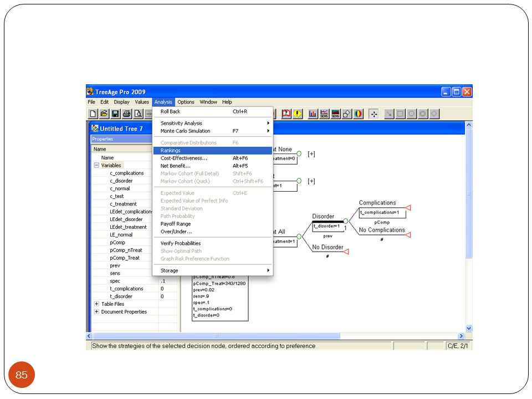Click the horizontal scrollbar left arrow

pyautogui.click(x=89, y=336)
